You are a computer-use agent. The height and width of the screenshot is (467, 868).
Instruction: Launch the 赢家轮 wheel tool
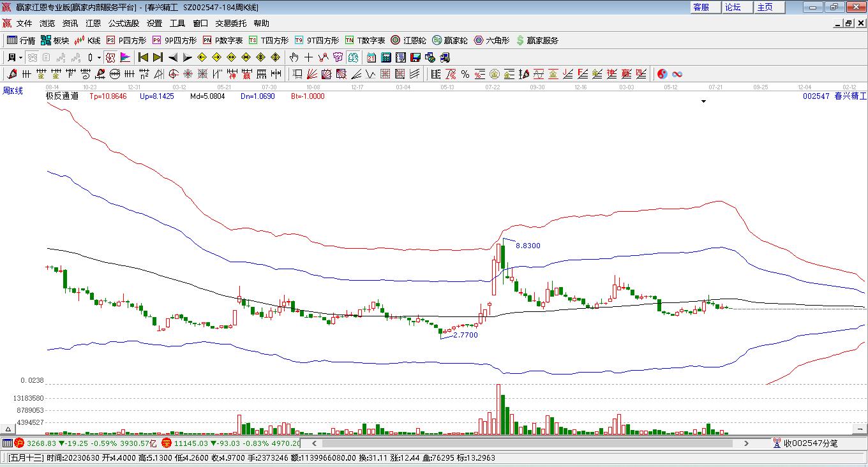click(x=450, y=40)
